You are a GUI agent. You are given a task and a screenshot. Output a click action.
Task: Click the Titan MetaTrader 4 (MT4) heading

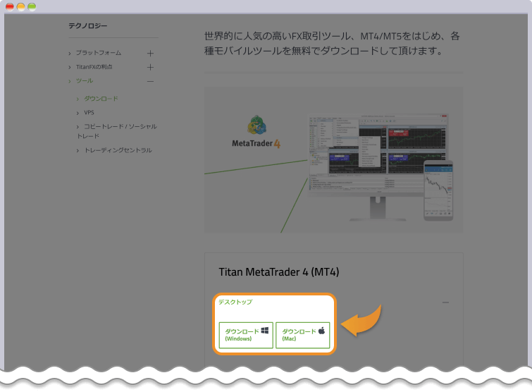(x=279, y=272)
